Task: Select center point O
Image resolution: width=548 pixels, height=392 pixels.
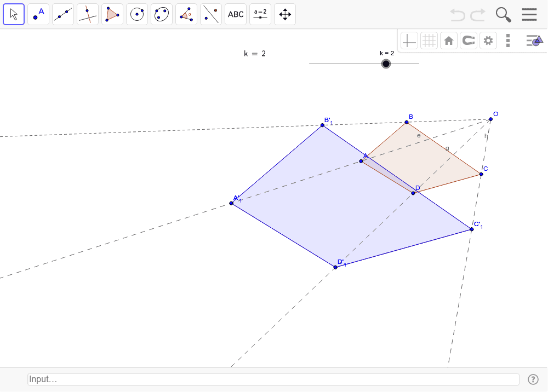Action: click(490, 119)
